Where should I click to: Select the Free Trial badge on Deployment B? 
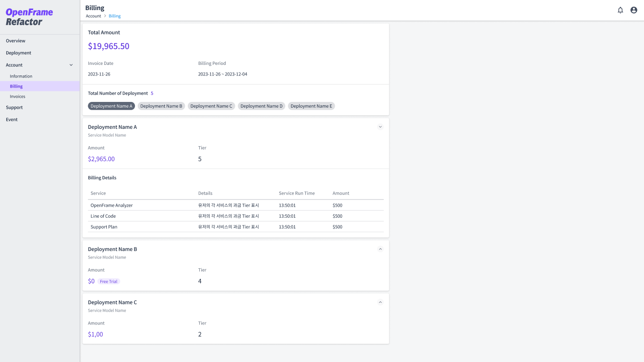[109, 281]
